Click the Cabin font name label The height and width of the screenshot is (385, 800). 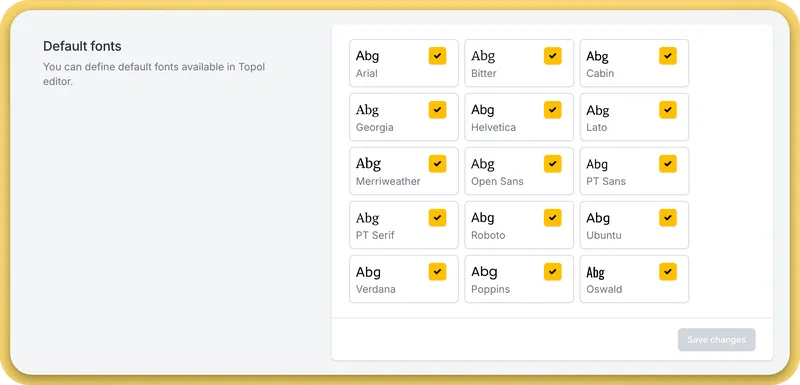pyautogui.click(x=600, y=73)
